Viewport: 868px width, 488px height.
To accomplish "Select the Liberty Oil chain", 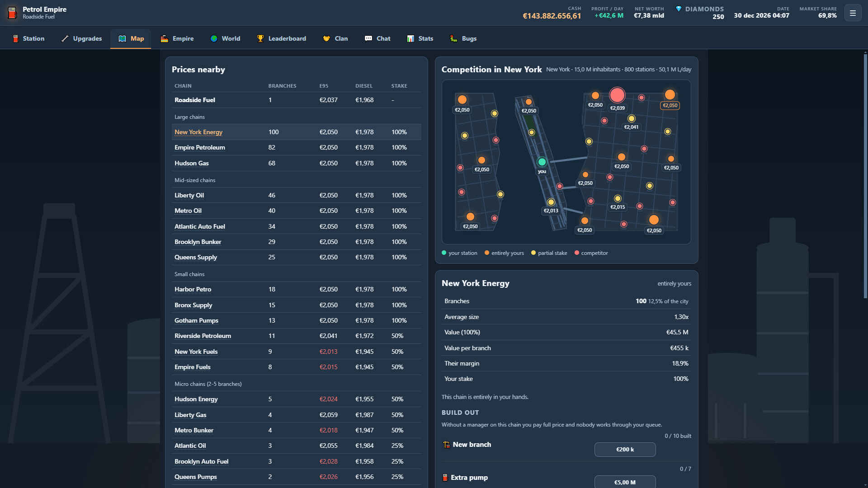I will [189, 195].
